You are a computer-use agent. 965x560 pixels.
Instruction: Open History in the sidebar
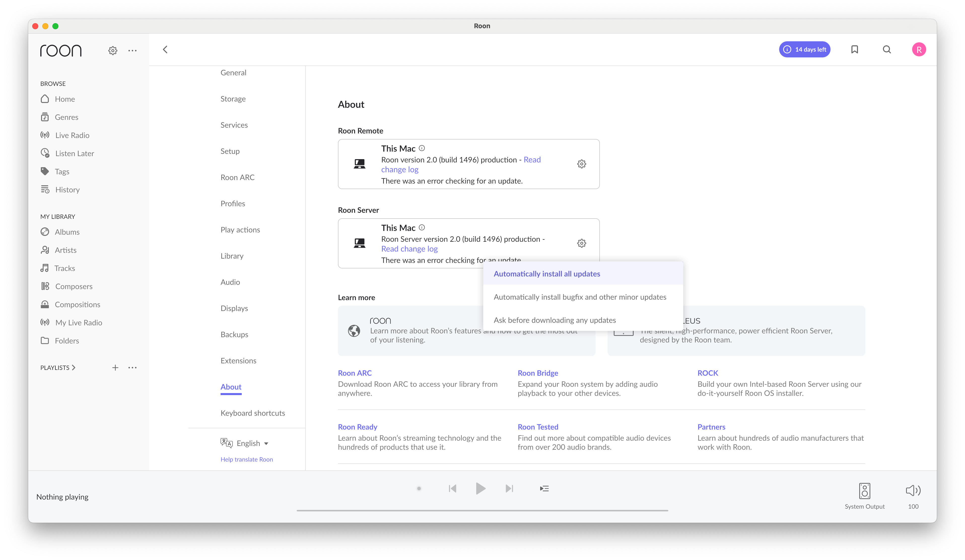tap(60, 189)
